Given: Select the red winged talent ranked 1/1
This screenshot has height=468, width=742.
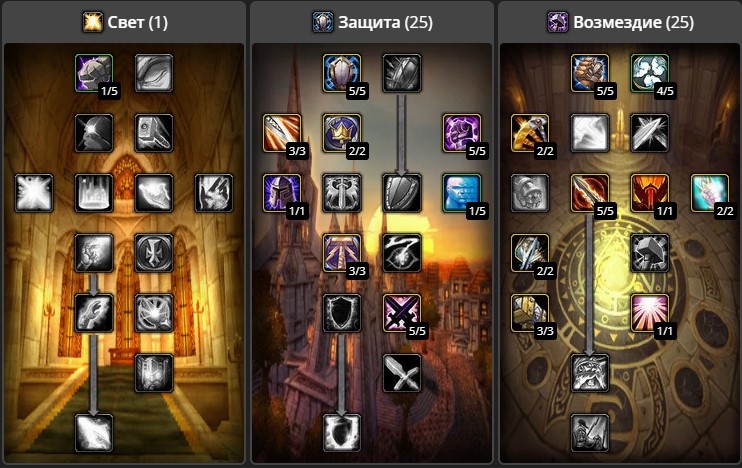Looking at the screenshot, I should point(650,193).
